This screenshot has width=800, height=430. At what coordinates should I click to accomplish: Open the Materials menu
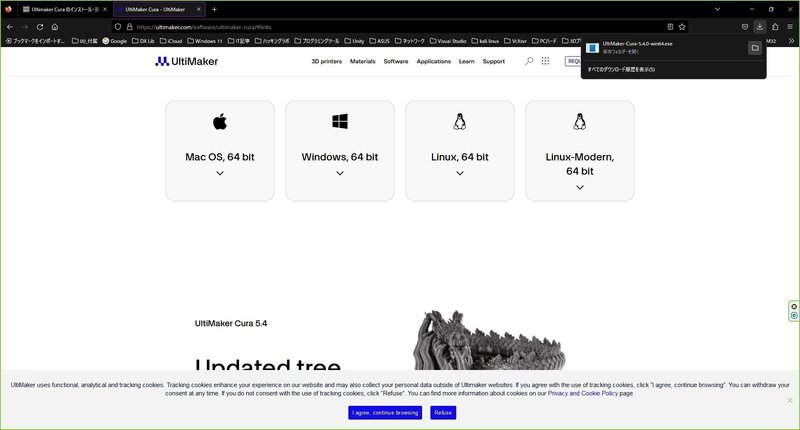(x=363, y=61)
